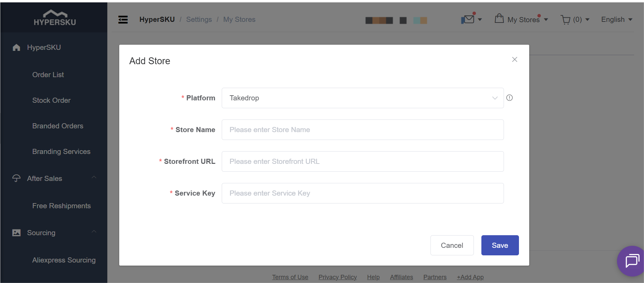Click the HyperSKU home icon in sidebar

[16, 47]
